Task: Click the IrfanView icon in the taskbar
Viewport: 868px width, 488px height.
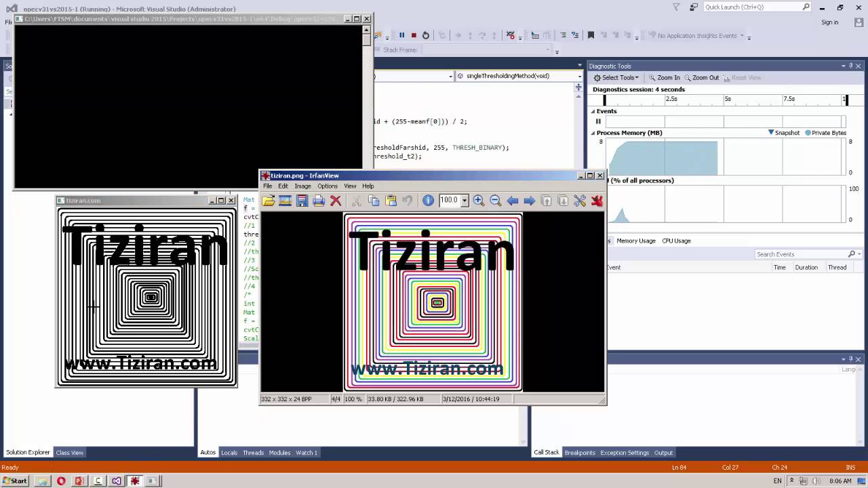Action: coord(134,481)
